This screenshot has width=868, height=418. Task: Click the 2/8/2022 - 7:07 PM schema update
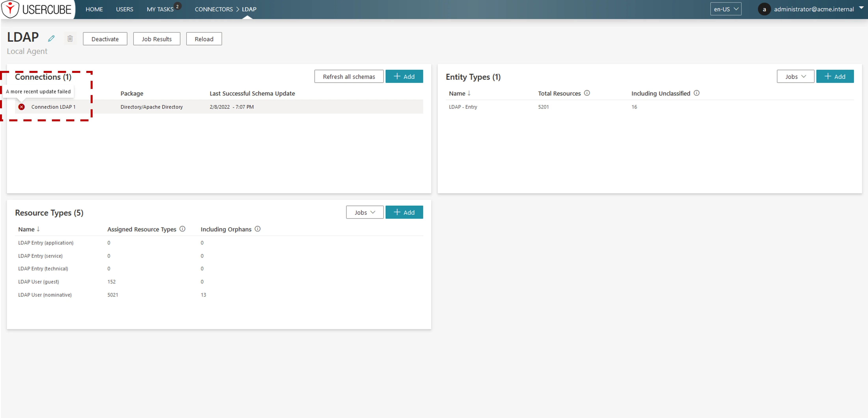tap(232, 107)
